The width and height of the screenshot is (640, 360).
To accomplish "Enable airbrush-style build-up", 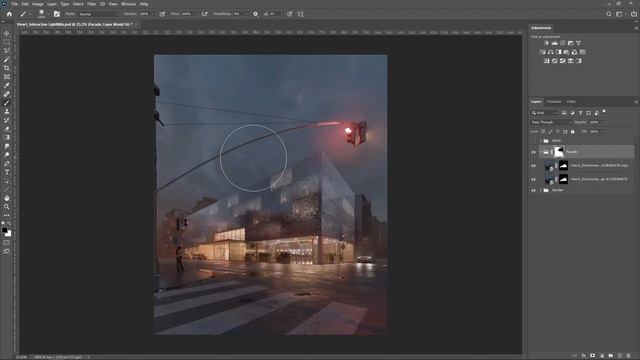I will coord(205,14).
